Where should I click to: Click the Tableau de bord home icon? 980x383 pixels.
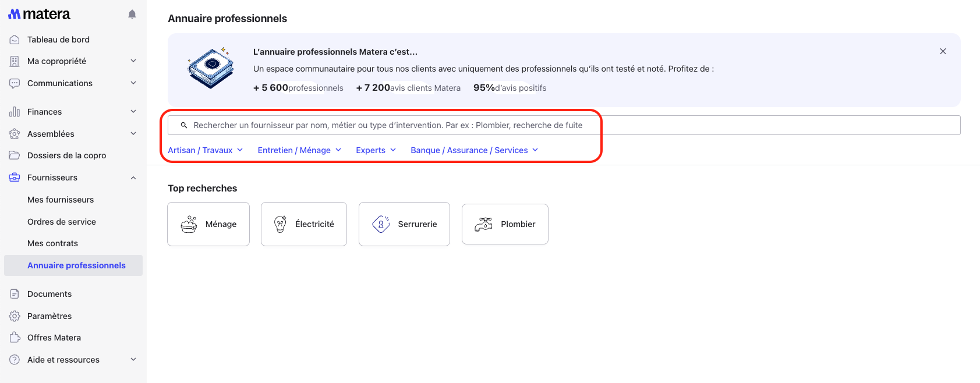[15, 40]
